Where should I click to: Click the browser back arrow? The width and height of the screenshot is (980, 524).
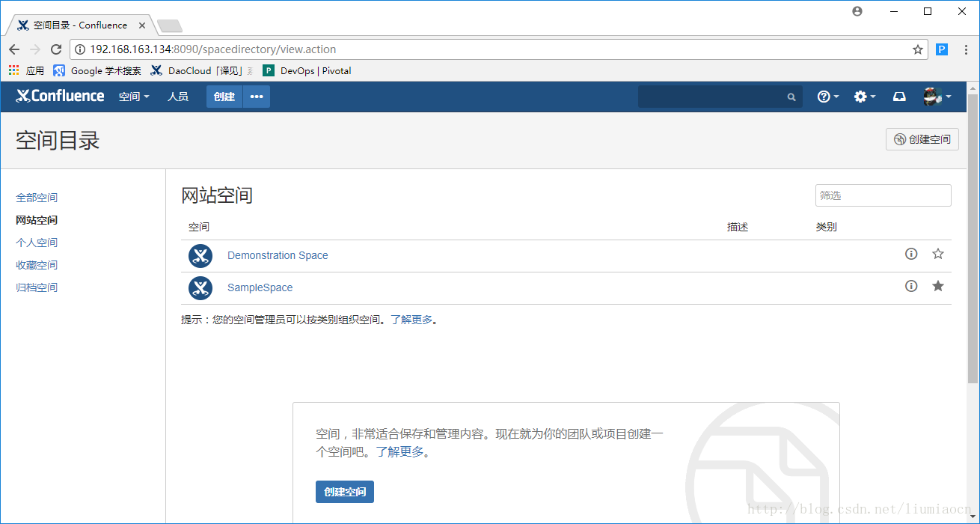point(14,49)
